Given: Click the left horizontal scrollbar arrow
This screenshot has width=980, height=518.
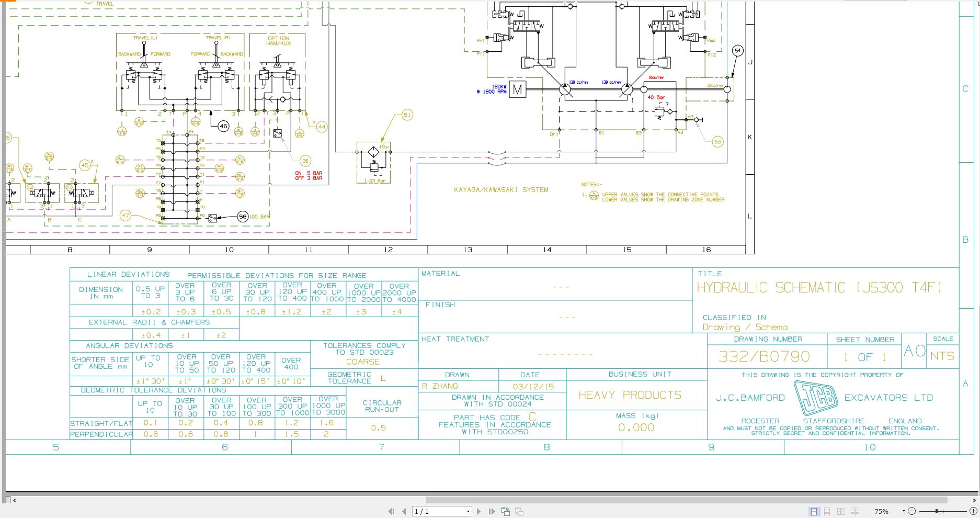Looking at the screenshot, I should 14,500.
